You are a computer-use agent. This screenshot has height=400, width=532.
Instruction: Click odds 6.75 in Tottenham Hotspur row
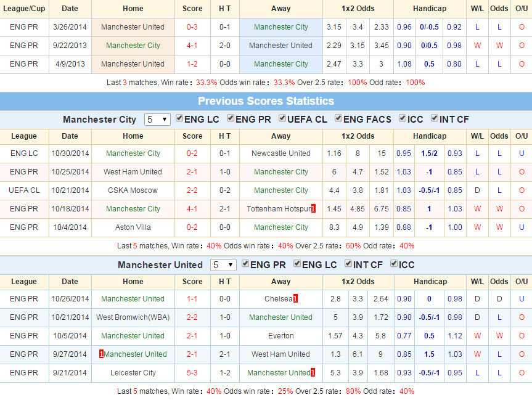(382, 209)
